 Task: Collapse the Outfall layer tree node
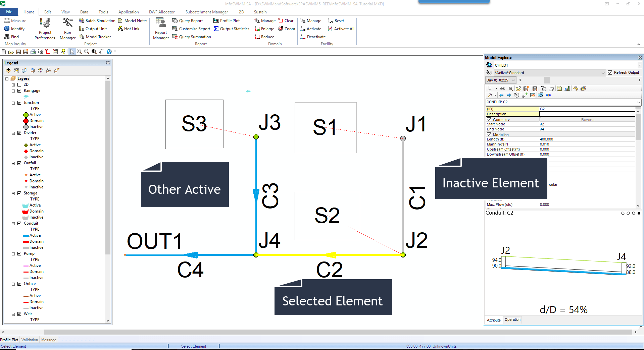tap(13, 163)
